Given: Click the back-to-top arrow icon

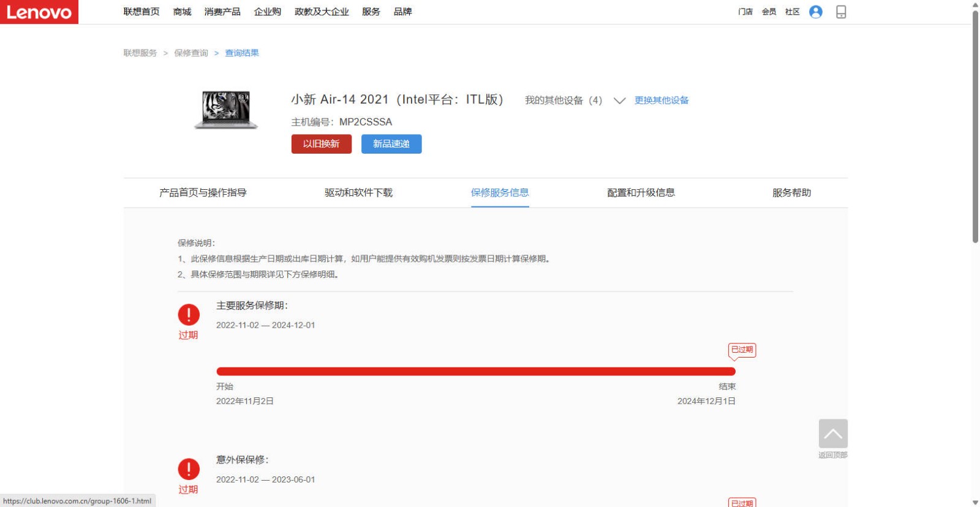Looking at the screenshot, I should (833, 434).
